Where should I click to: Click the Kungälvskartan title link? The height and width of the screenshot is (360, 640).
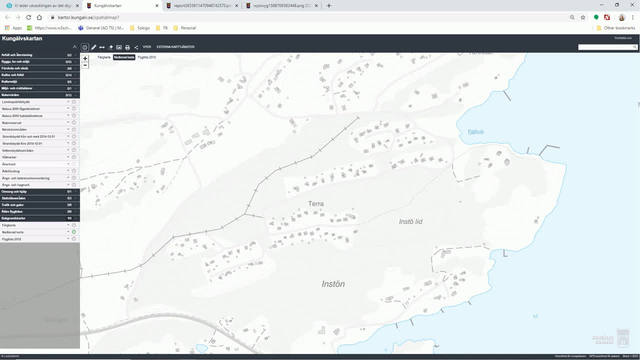click(x=22, y=38)
